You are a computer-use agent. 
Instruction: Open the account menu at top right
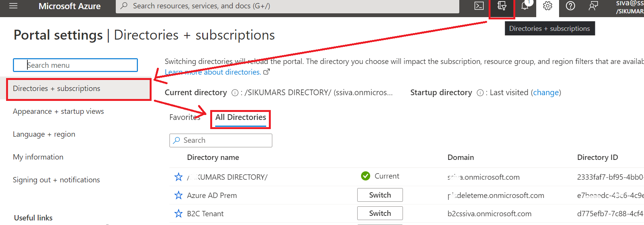pyautogui.click(x=630, y=7)
